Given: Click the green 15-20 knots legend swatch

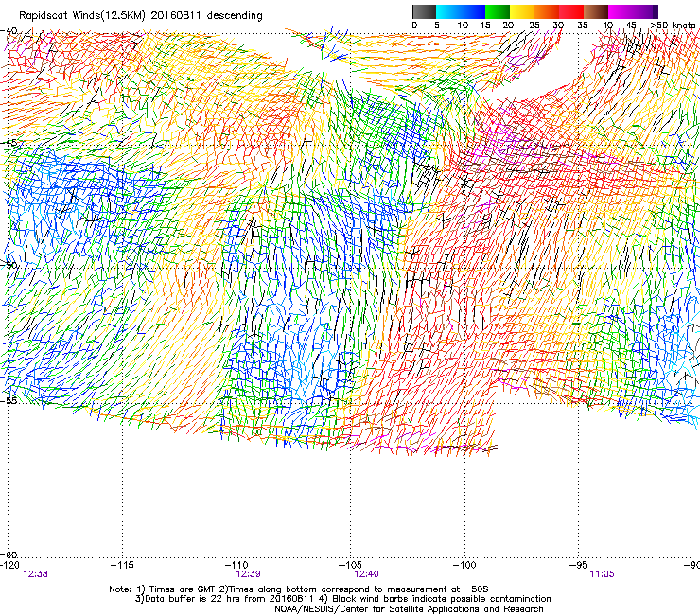Looking at the screenshot, I should 498,11.
